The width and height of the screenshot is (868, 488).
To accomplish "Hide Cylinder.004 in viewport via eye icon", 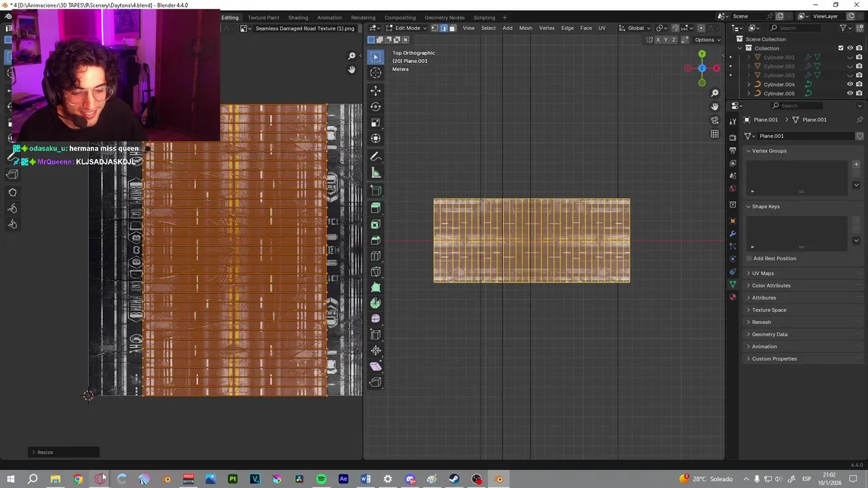I will 850,84.
